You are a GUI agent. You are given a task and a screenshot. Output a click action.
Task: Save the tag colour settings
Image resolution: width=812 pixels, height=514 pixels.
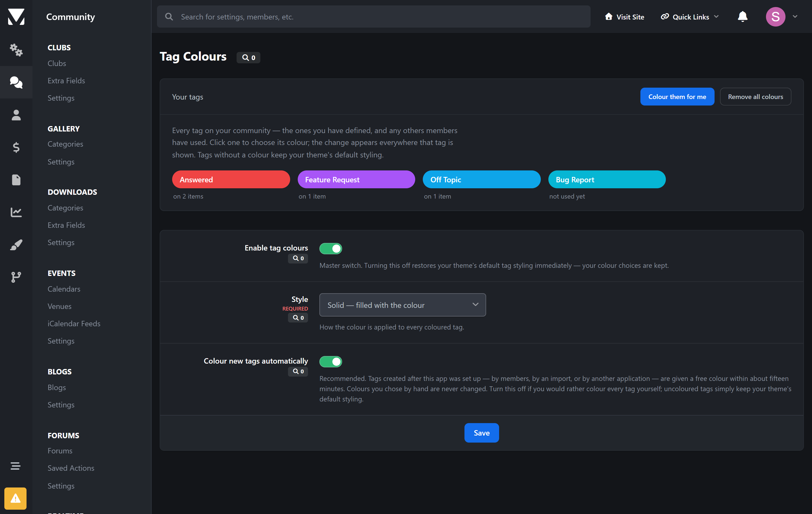(x=482, y=433)
